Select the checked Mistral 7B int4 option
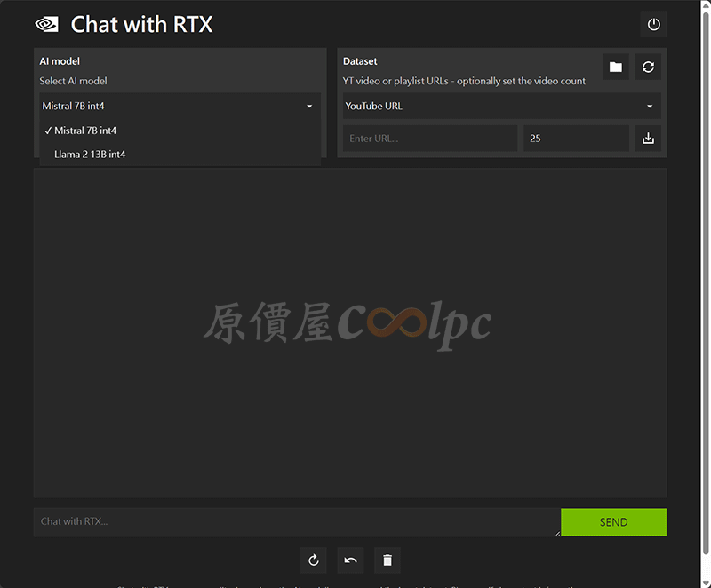711x588 pixels. tap(180, 131)
